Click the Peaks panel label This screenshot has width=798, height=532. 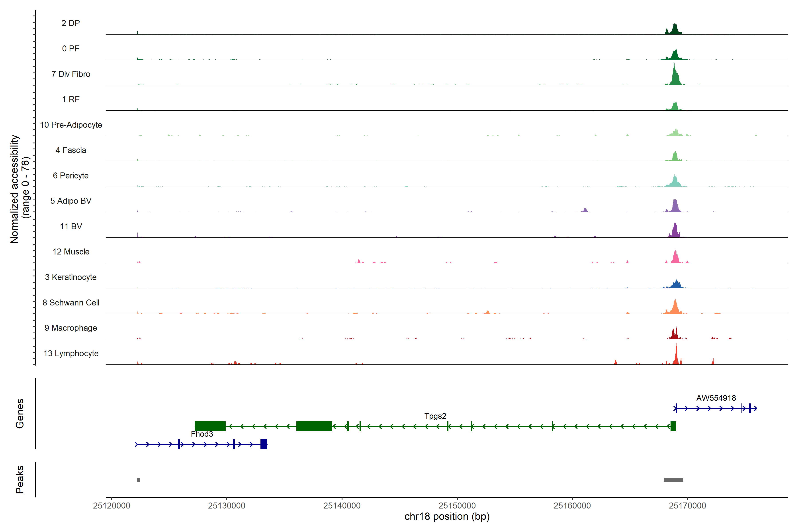20,479
